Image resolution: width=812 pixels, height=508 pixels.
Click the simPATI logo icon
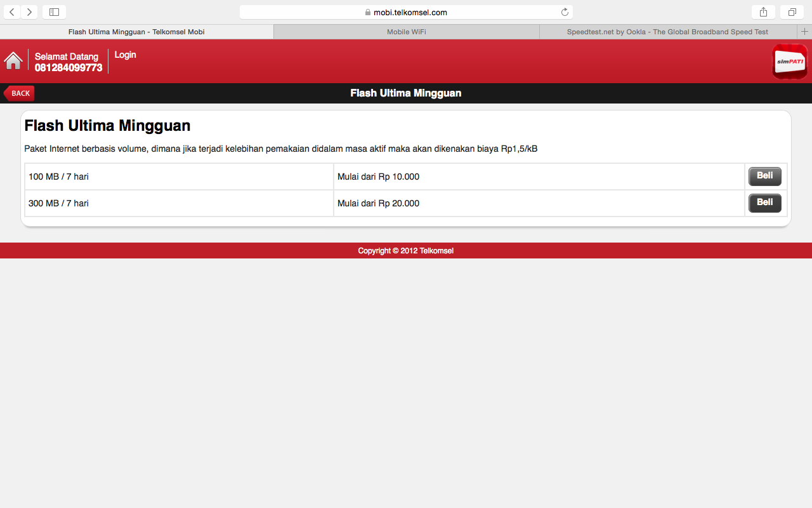(x=789, y=62)
